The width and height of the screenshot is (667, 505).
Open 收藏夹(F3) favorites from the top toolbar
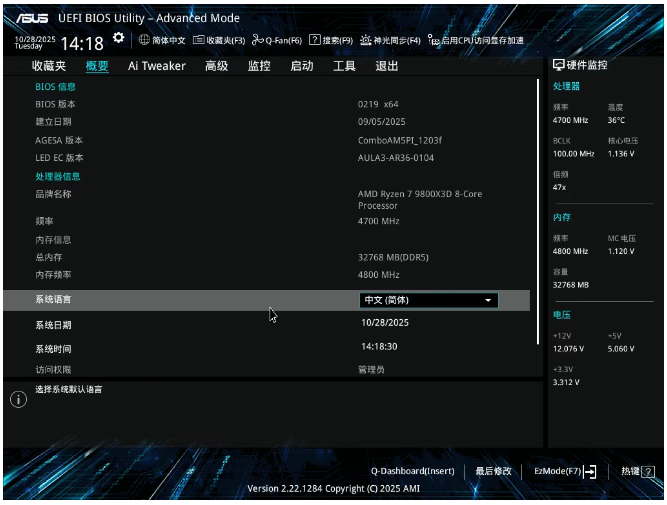coord(219,40)
